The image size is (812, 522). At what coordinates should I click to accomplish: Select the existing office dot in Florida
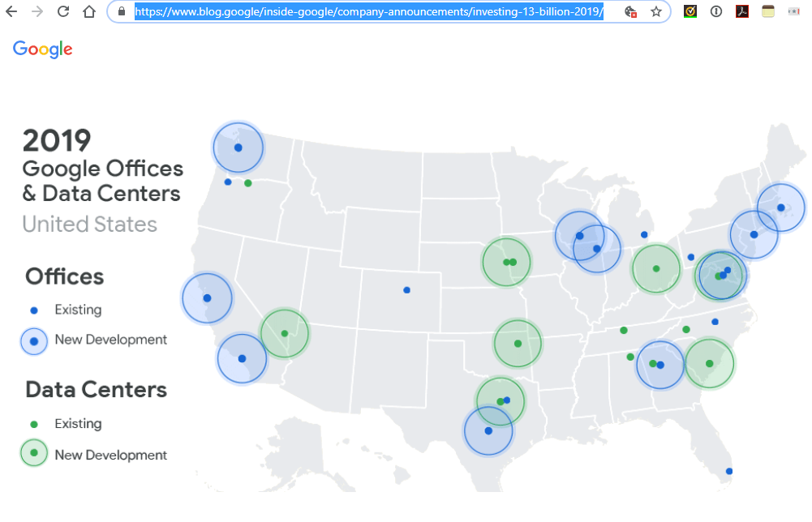coord(728,470)
